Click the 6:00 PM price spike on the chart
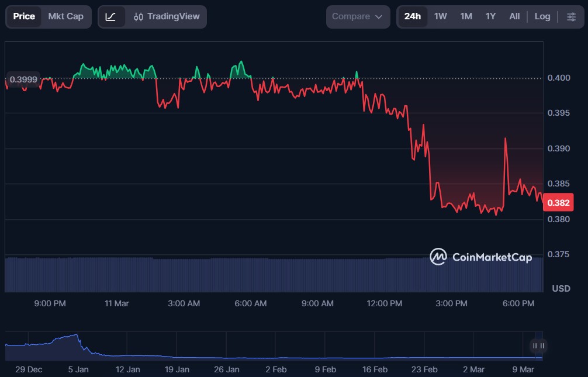Screen dimensions: 588x377 coord(504,140)
